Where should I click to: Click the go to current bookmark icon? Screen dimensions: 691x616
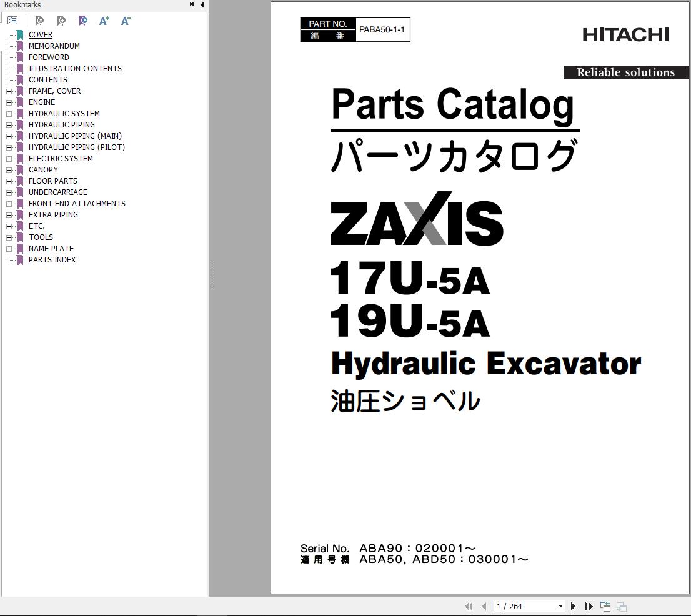coord(82,20)
